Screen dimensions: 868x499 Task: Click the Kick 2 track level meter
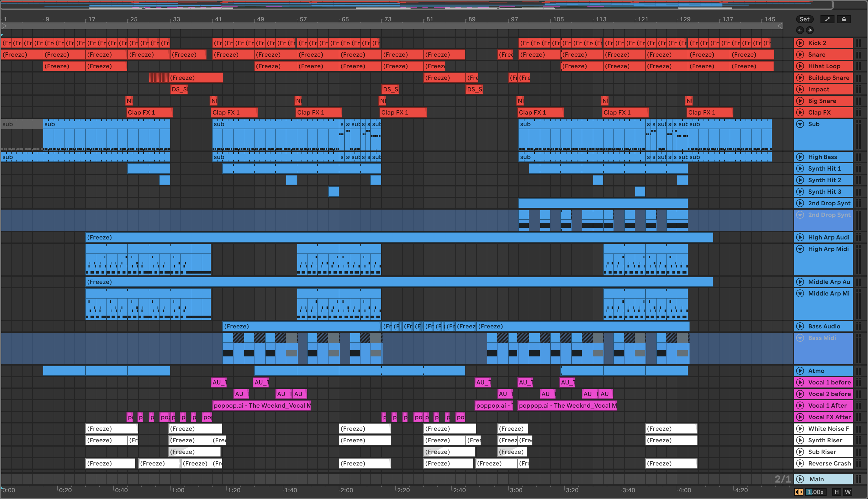(859, 43)
